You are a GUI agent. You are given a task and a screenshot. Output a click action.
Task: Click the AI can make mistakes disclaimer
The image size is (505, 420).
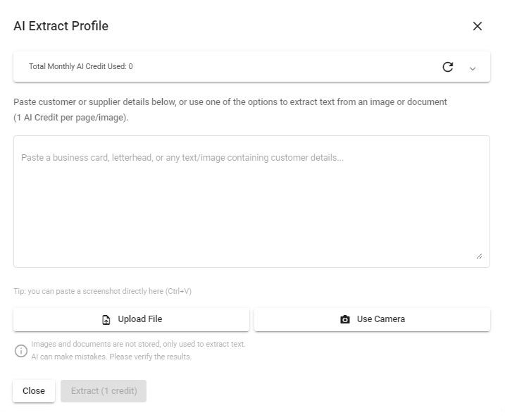(111, 357)
